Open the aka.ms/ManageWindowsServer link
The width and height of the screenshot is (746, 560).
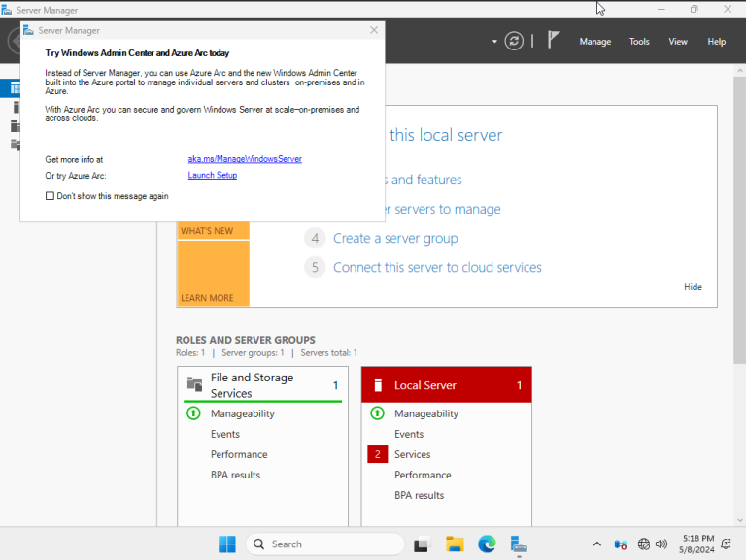[245, 159]
